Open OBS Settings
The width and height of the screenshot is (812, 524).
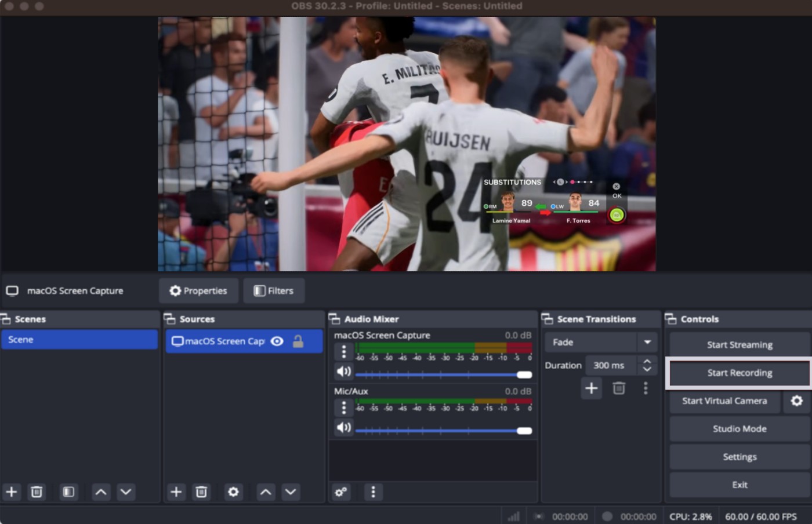[739, 457]
